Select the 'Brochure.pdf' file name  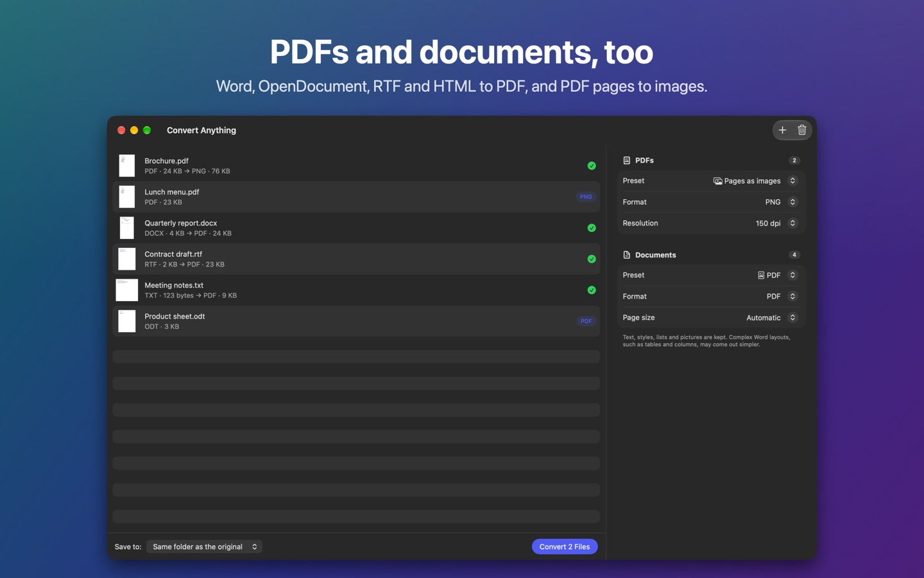click(167, 161)
